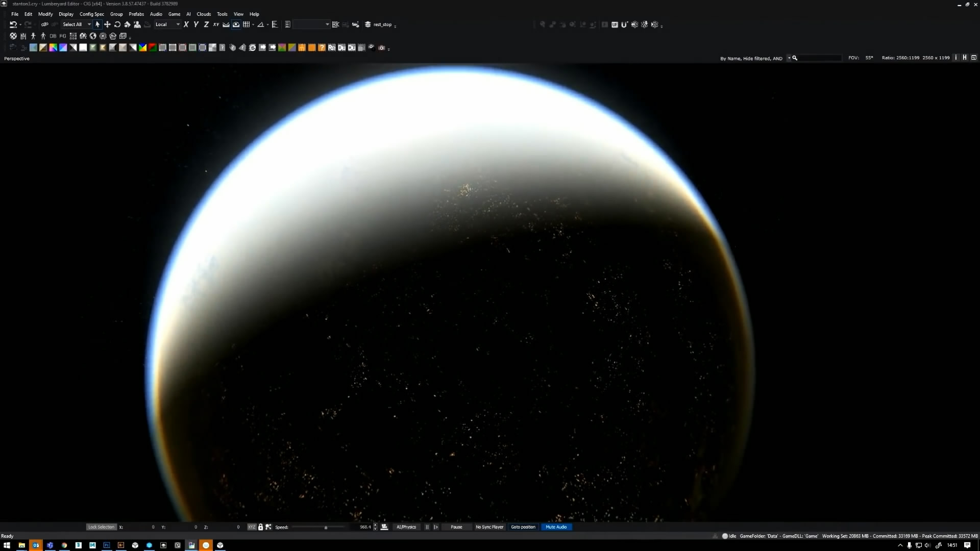The width and height of the screenshot is (980, 551).
Task: Open the empty selection combo box
Action: 311,24
